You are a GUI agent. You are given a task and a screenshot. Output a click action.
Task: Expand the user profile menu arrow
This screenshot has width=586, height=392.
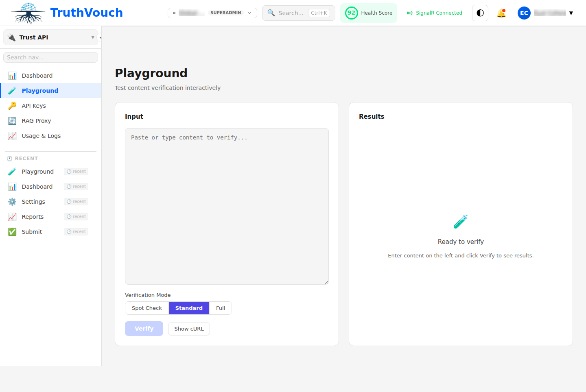click(571, 13)
